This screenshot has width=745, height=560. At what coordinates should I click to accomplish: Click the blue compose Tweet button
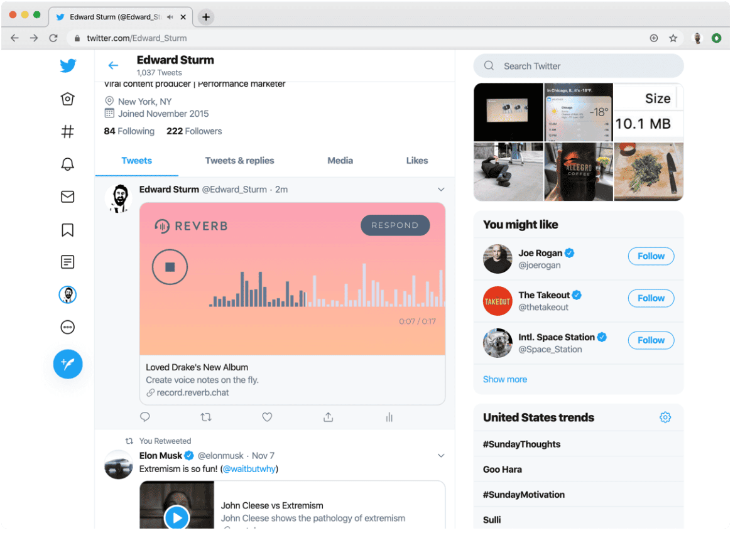click(x=67, y=364)
